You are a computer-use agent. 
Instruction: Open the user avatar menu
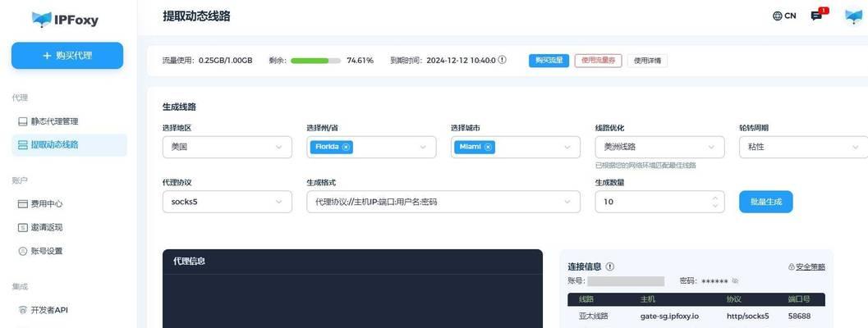pos(853,16)
